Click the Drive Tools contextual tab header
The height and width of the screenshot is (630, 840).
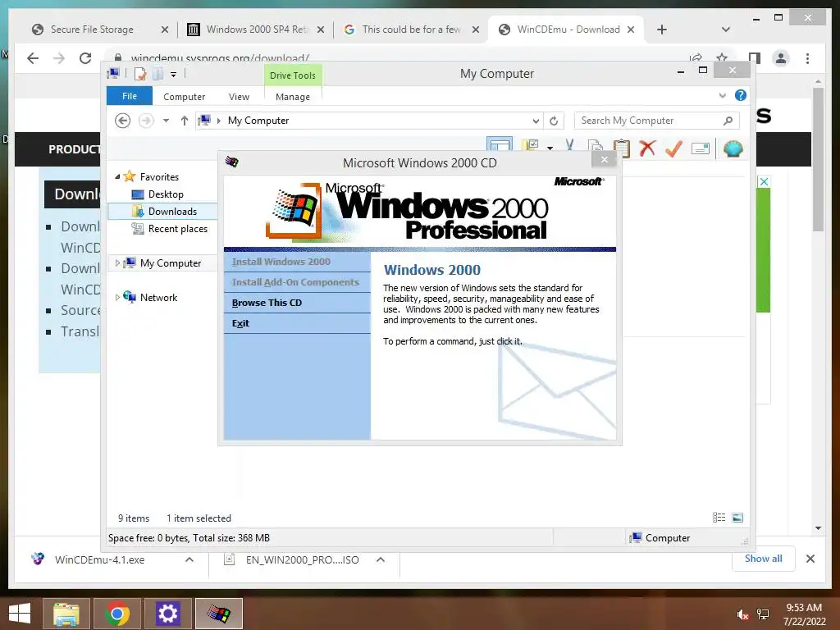(293, 75)
